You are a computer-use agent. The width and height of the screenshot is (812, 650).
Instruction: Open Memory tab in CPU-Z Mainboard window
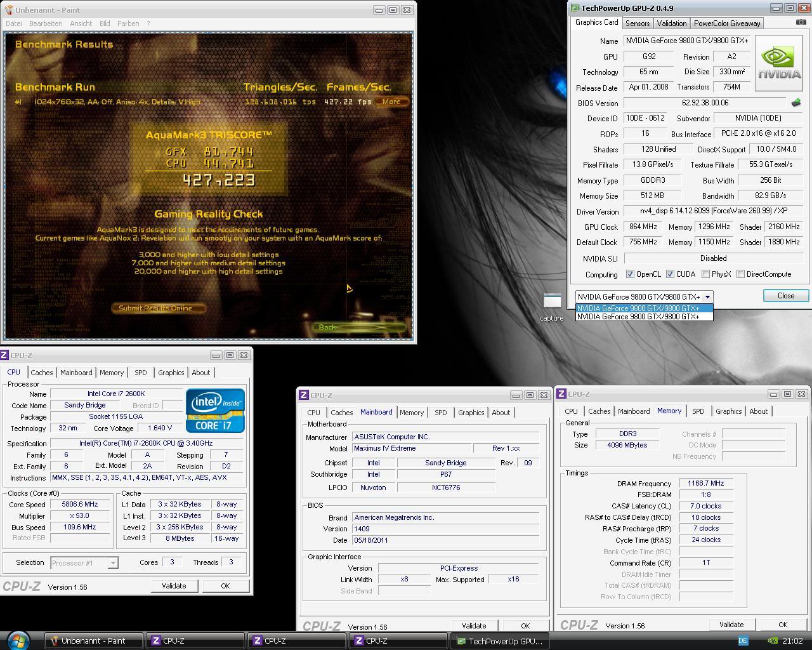pyautogui.click(x=412, y=413)
